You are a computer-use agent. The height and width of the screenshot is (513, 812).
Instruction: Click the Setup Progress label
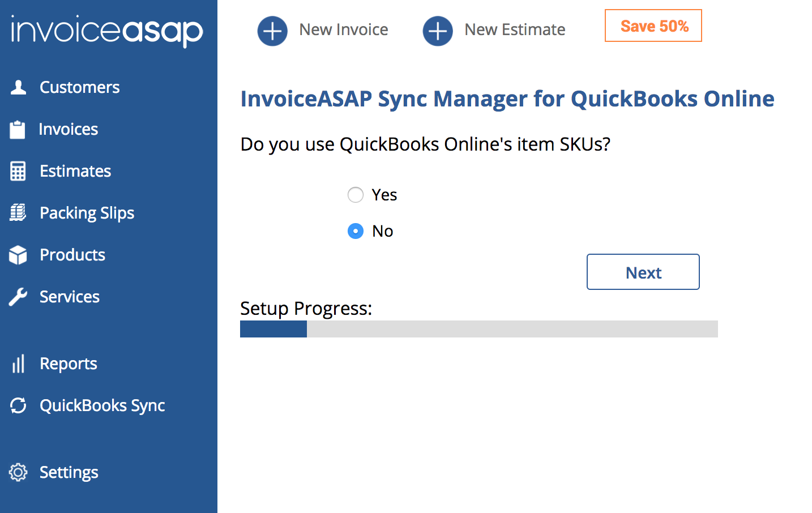[306, 309]
